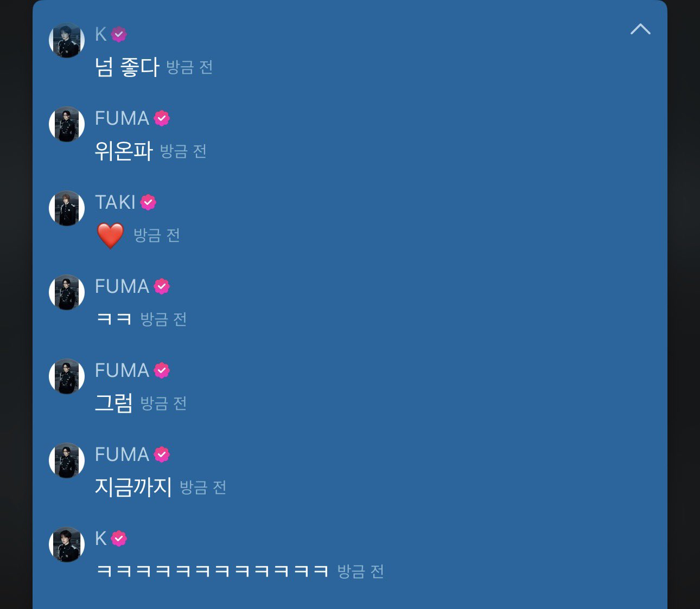Click the verified badge on FUMA's 그럼 comment
This screenshot has width=700, height=609.
click(x=162, y=370)
